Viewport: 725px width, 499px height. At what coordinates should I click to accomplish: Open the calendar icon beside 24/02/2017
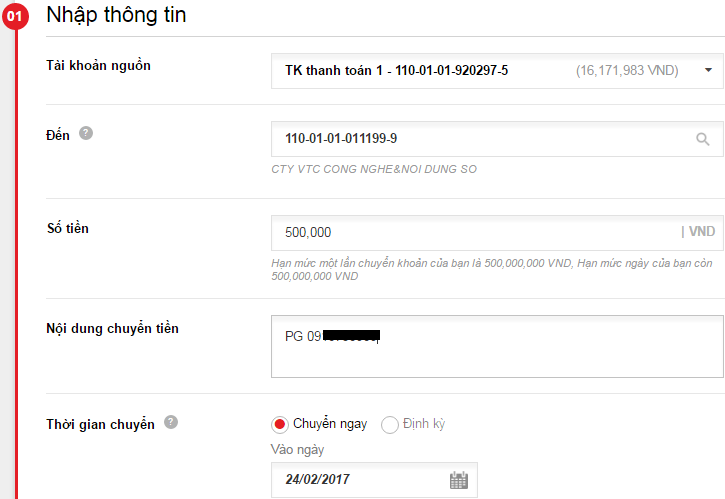(459, 480)
